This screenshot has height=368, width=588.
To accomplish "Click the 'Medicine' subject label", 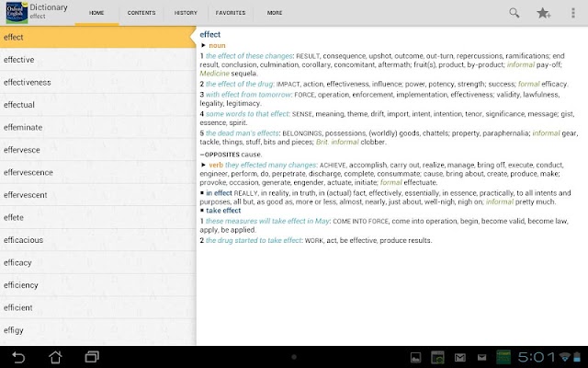I will (x=214, y=74).
